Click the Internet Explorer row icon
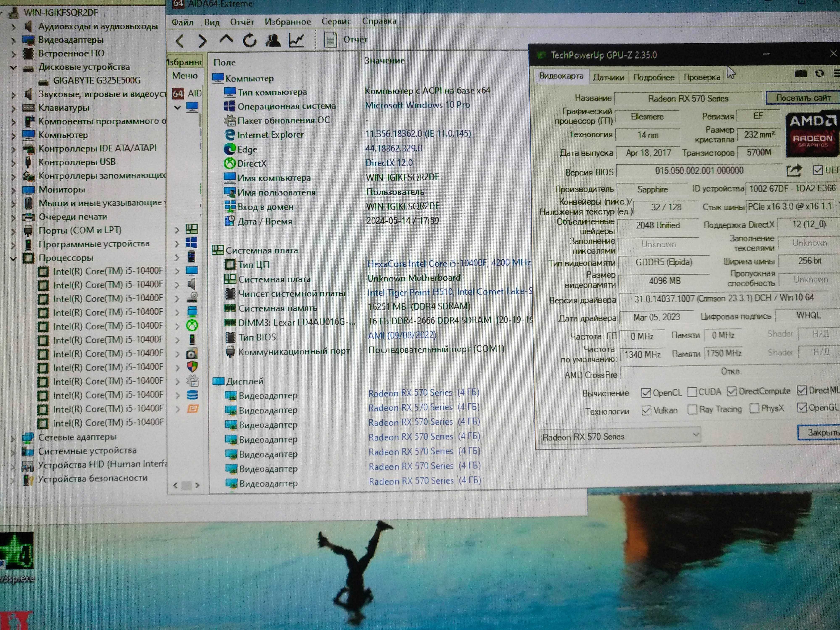840x630 pixels. pyautogui.click(x=229, y=134)
